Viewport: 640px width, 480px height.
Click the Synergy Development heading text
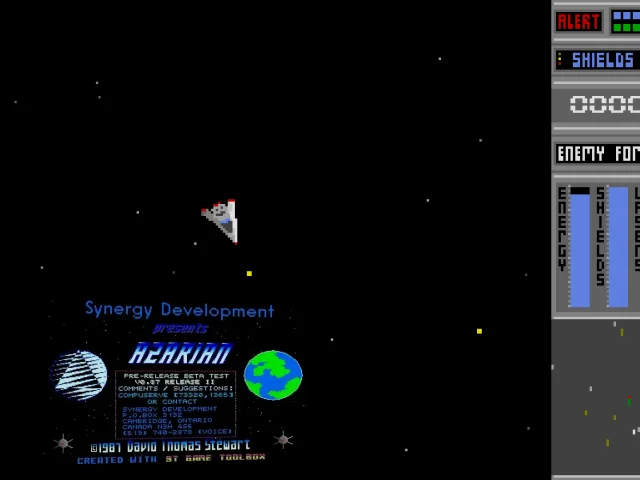180,310
